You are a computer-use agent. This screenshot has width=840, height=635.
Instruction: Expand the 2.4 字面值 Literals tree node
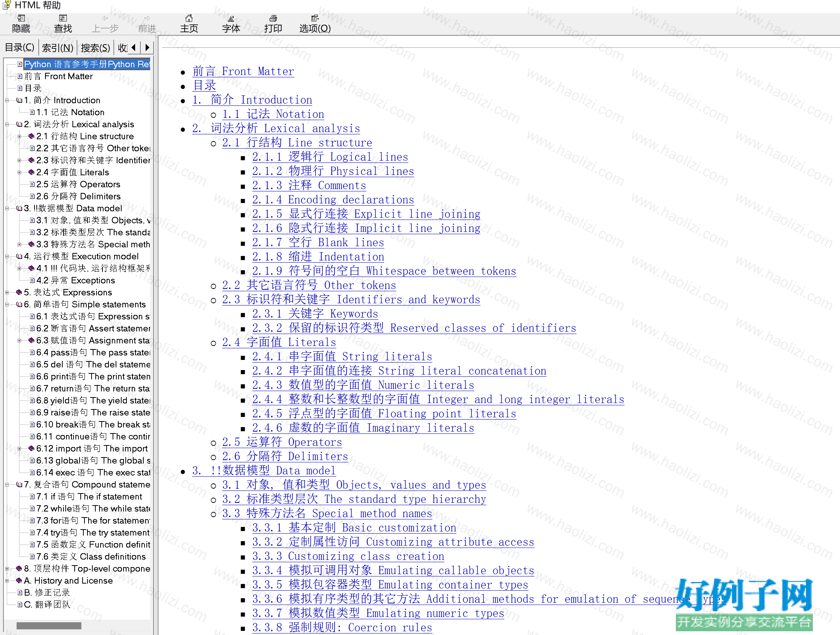tap(20, 172)
